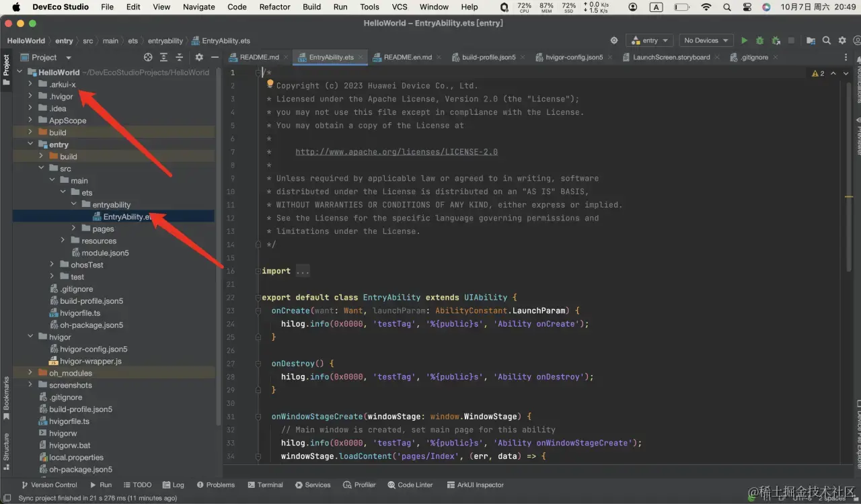Open the Code Linter tool window
Screen dimensions: 861x504
click(409, 485)
